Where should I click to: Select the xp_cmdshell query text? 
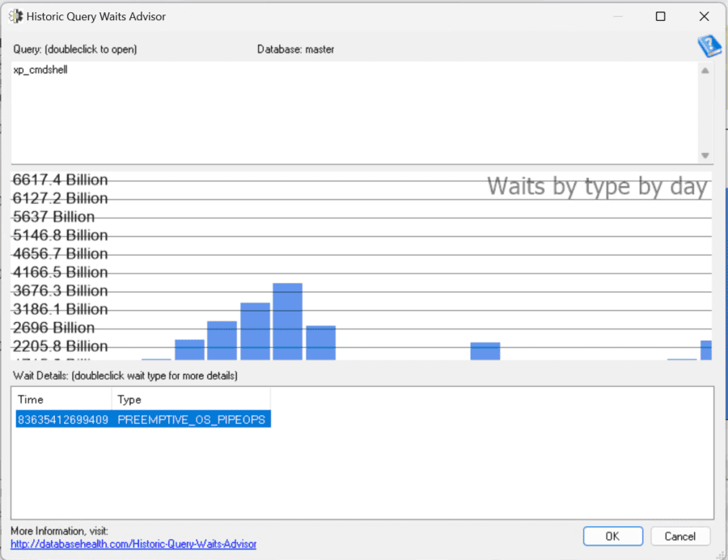[x=40, y=70]
